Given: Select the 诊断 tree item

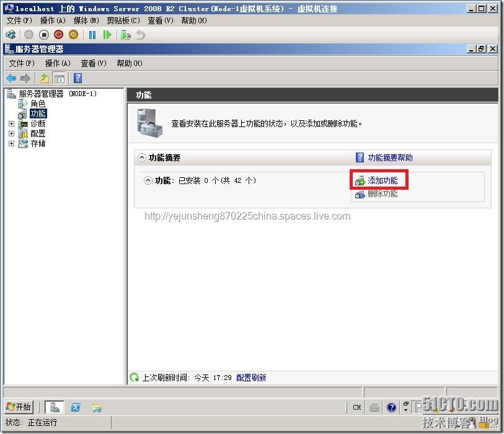Looking at the screenshot, I should pyautogui.click(x=38, y=123).
